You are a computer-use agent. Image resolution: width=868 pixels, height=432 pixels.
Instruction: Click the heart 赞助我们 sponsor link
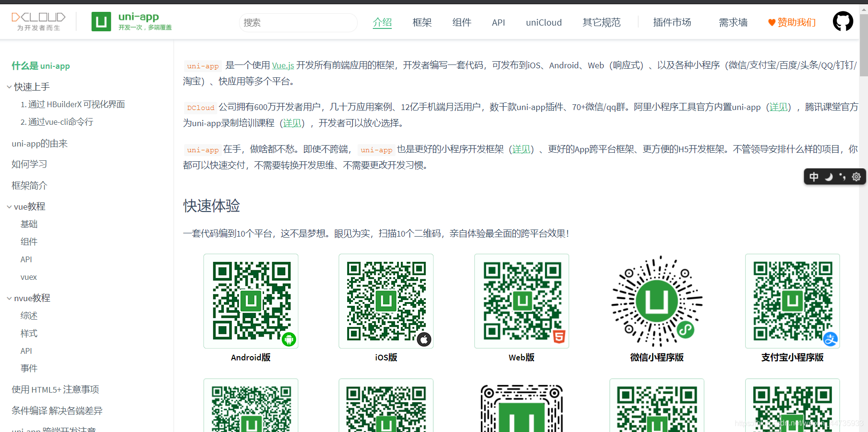click(792, 22)
